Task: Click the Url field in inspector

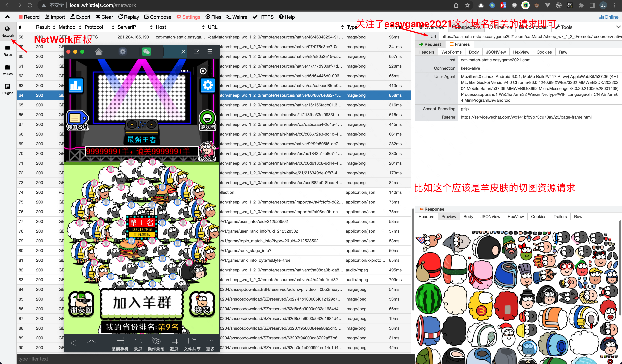Action: coord(531,36)
